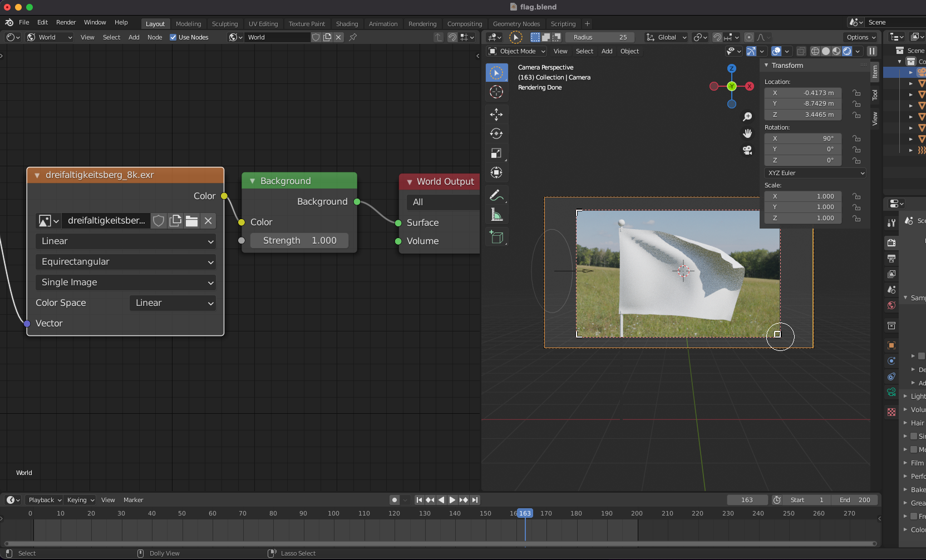
Task: Open the XYZ Euler rotation mode dropdown
Action: pos(815,173)
